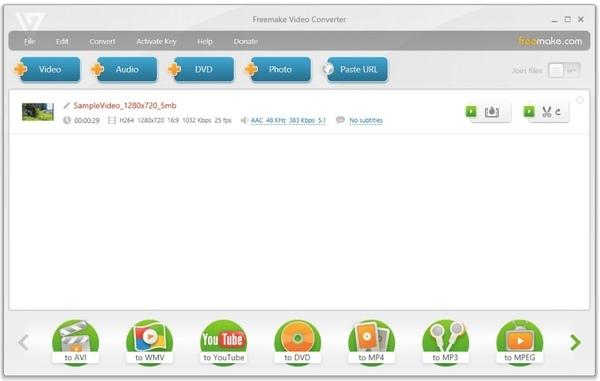The height and width of the screenshot is (381, 600).
Task: Convert to MP4 format
Action: 371,342
